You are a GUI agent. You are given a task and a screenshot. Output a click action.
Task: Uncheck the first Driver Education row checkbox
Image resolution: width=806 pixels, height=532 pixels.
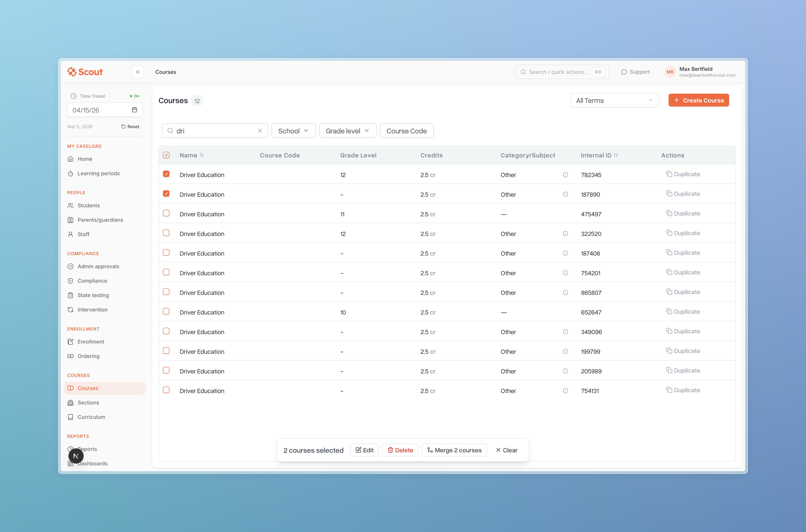click(166, 174)
